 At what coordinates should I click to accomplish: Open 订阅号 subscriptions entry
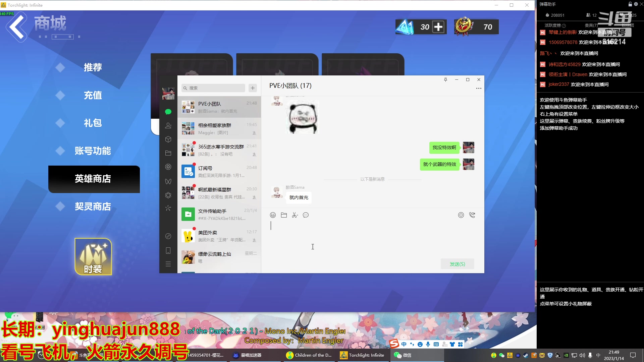219,171
